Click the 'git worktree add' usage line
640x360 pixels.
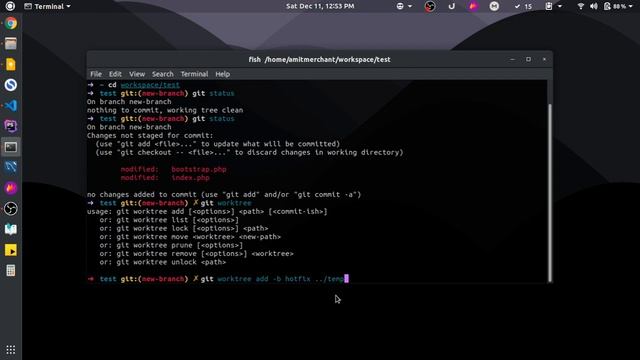(207, 211)
